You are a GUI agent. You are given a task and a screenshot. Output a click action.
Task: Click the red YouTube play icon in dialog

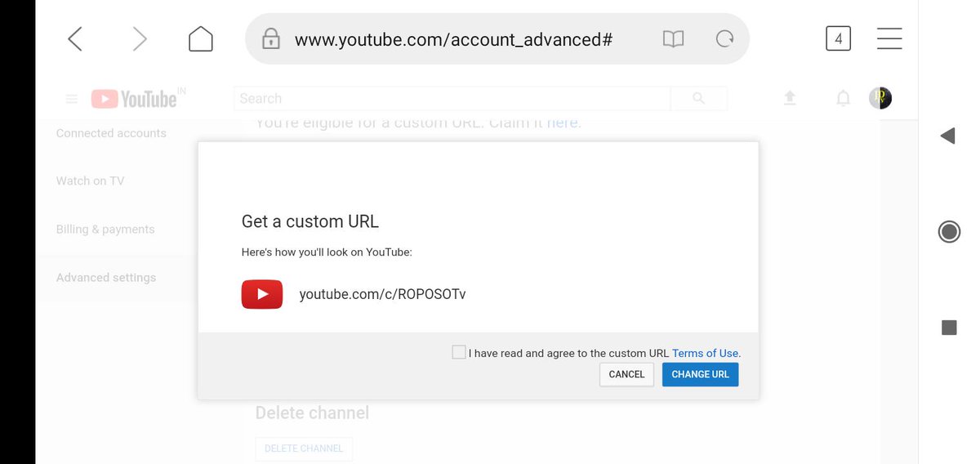[262, 294]
